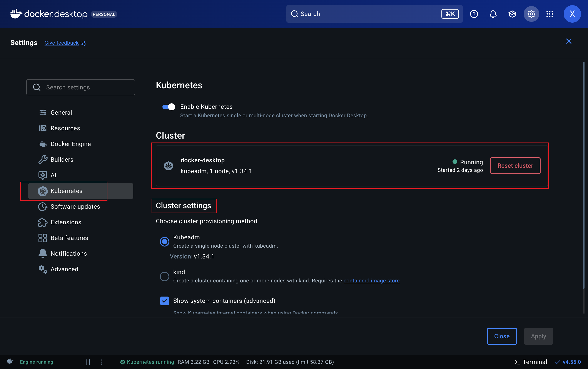This screenshot has height=369, width=588.
Task: Open the three-dot overflow menu bottom left
Action: [102, 362]
